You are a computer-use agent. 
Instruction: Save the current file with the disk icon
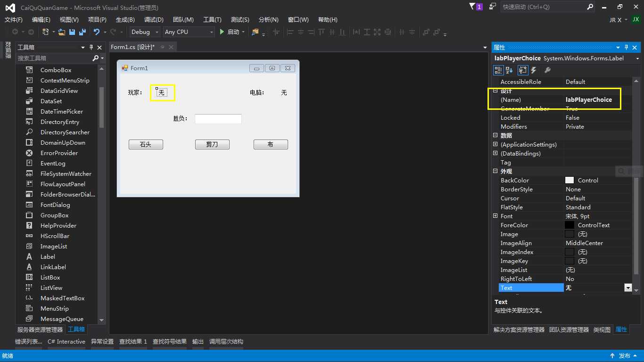point(72,32)
